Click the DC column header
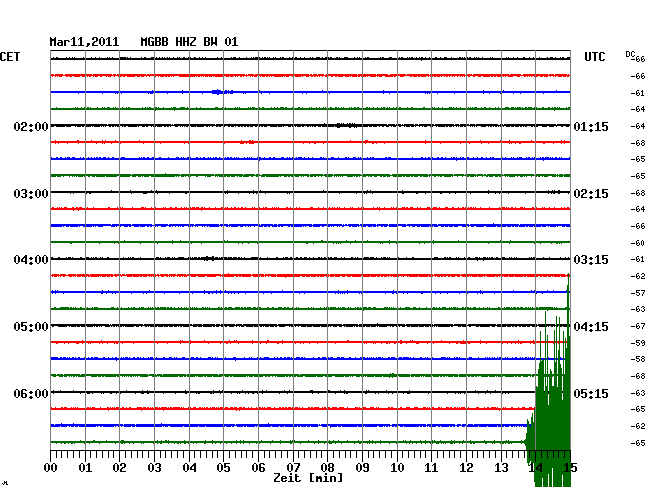The image size is (650, 494). tap(630, 54)
